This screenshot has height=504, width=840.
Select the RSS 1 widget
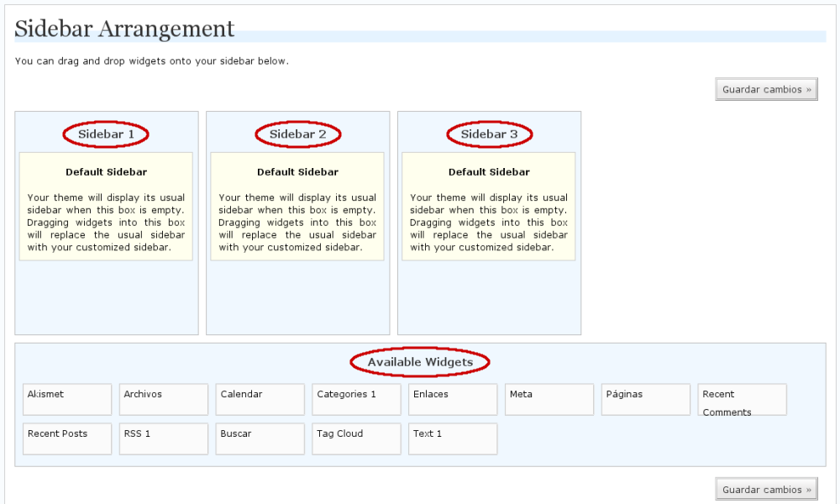(164, 438)
